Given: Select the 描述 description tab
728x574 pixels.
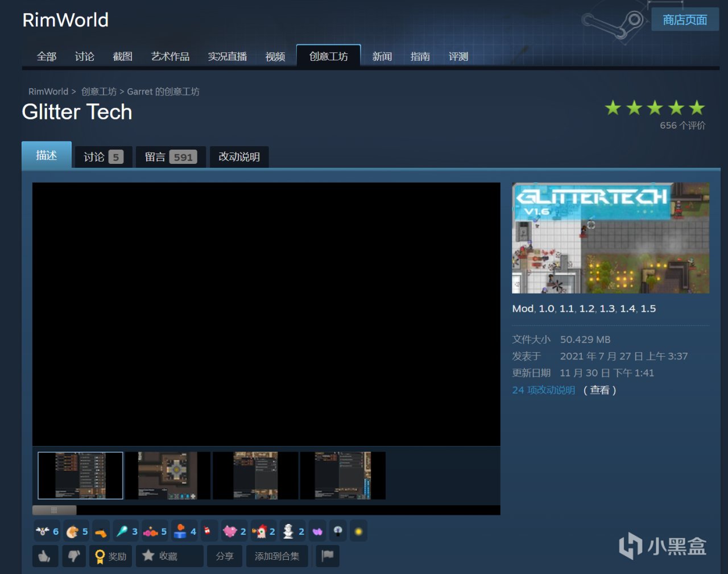Looking at the screenshot, I should [x=47, y=155].
